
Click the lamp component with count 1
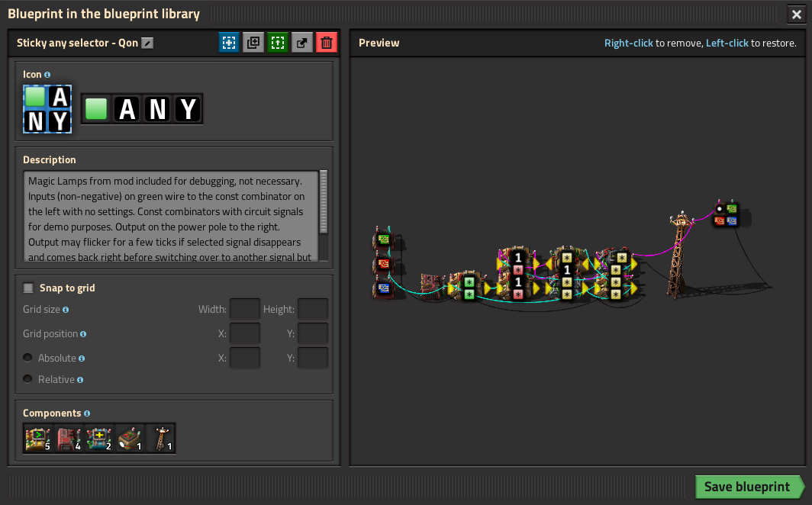tap(130, 439)
